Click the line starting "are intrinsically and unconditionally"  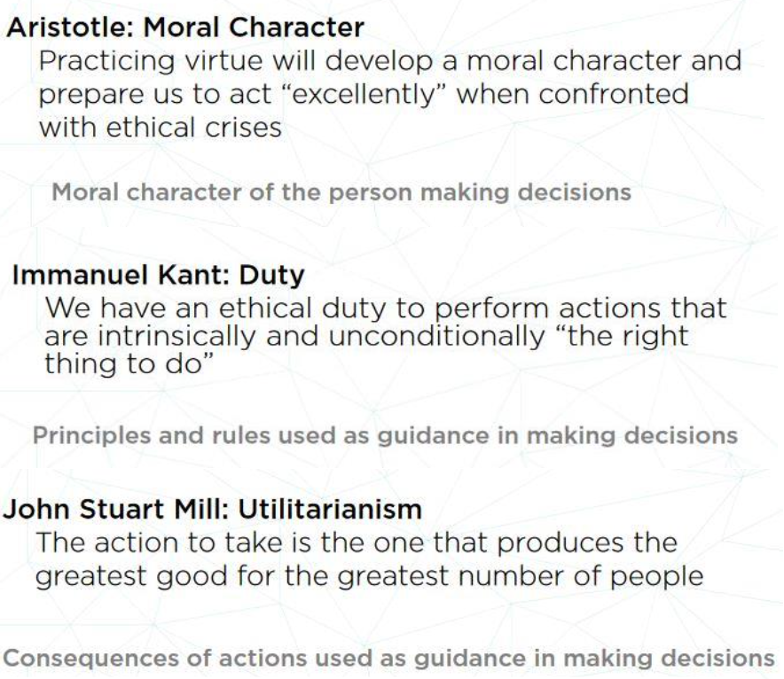pyautogui.click(x=368, y=336)
